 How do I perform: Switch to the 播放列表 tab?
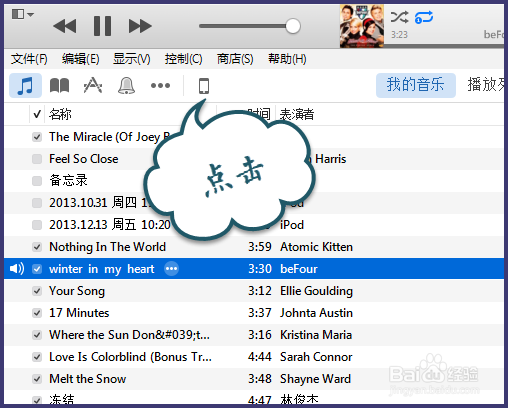point(487,84)
